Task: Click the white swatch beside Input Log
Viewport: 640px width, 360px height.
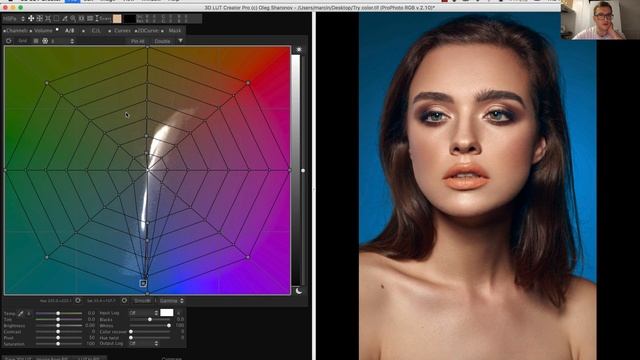Action: pos(167,313)
